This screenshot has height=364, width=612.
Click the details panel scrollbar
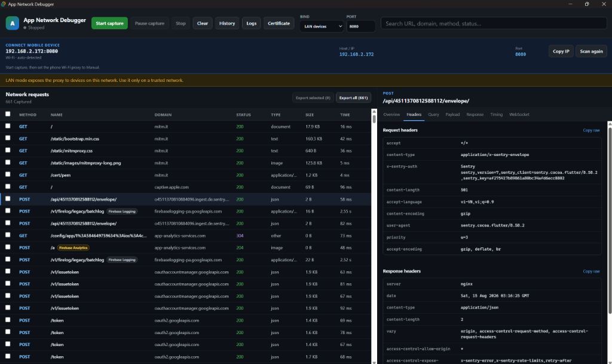[610, 221]
